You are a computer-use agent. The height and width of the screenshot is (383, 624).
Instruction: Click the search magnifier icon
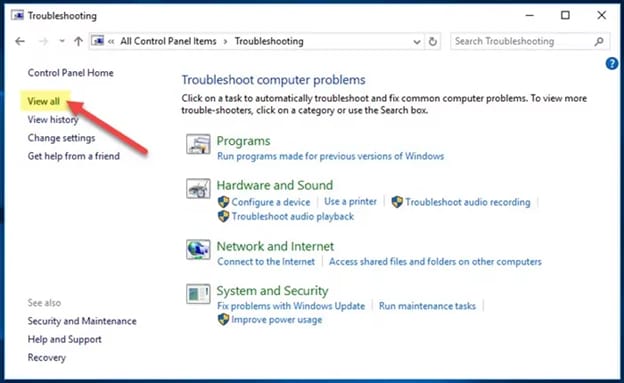pos(599,41)
